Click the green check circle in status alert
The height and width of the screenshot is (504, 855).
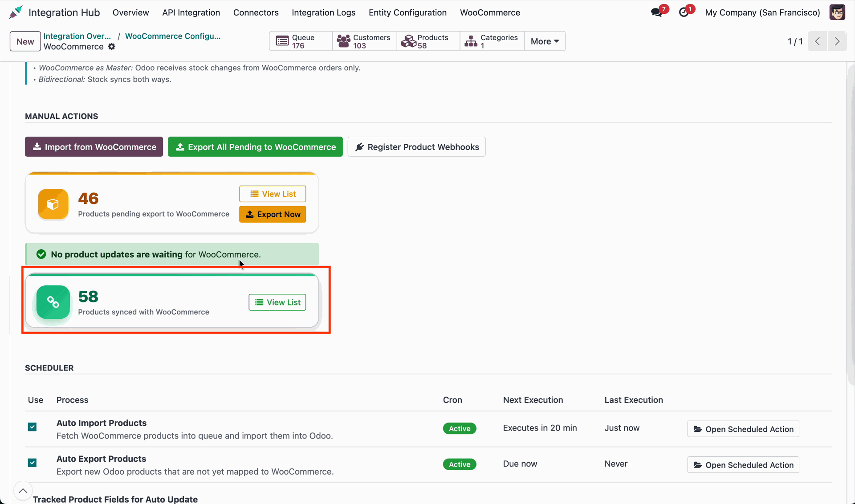41,254
